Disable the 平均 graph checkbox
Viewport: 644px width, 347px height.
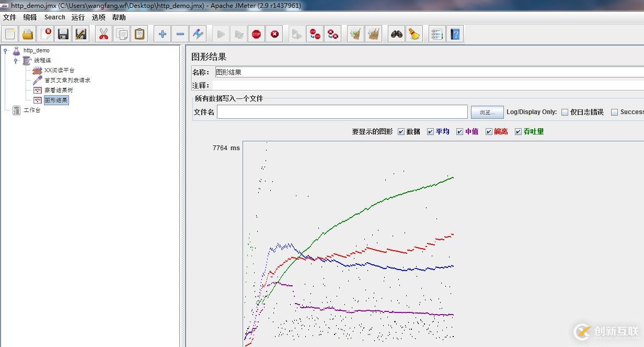pos(430,131)
